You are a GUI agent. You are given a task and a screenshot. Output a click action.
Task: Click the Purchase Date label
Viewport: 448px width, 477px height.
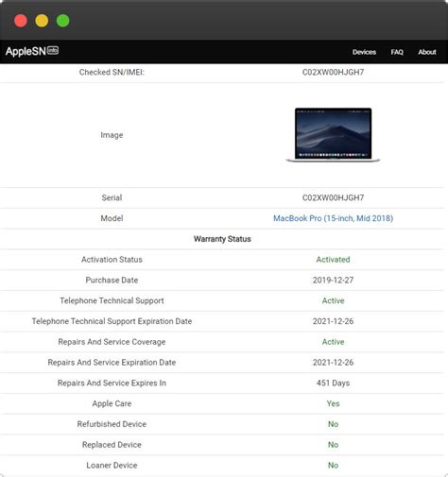112,280
